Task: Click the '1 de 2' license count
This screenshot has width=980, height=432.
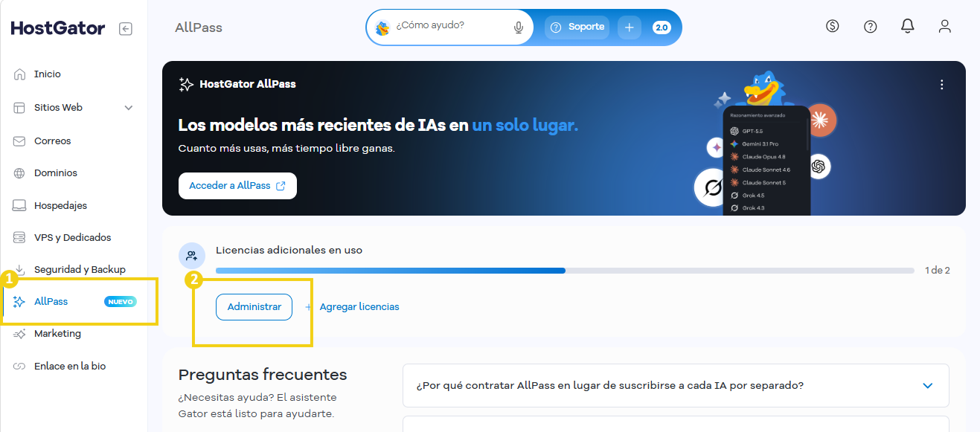Action: [x=937, y=271]
